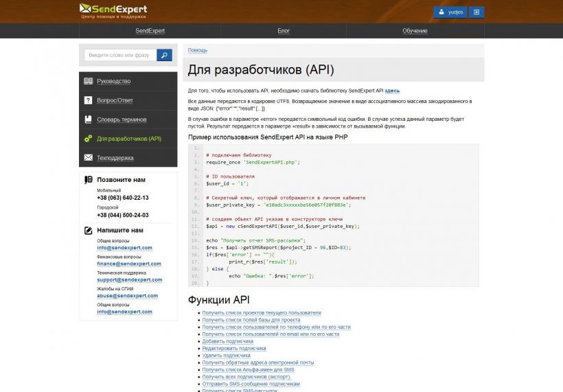
Task: Open Получить всех подписчиков (экспорт) link
Action: pyautogui.click(x=246, y=377)
